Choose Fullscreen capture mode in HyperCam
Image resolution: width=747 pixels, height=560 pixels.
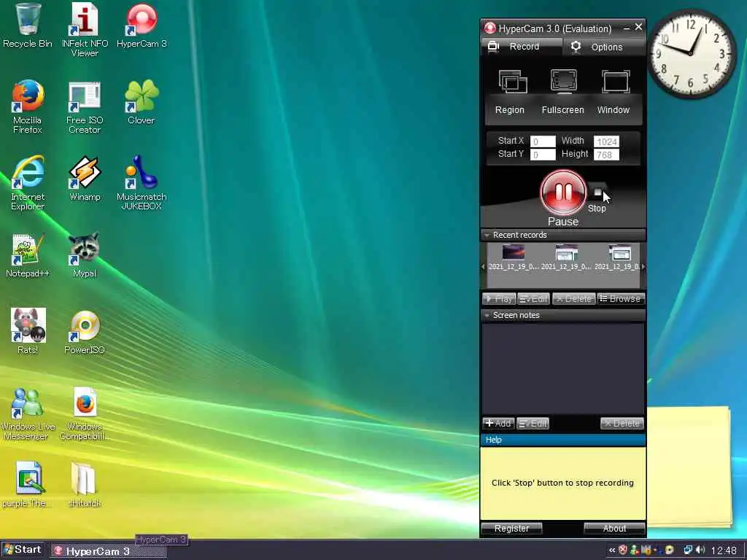pos(563,93)
